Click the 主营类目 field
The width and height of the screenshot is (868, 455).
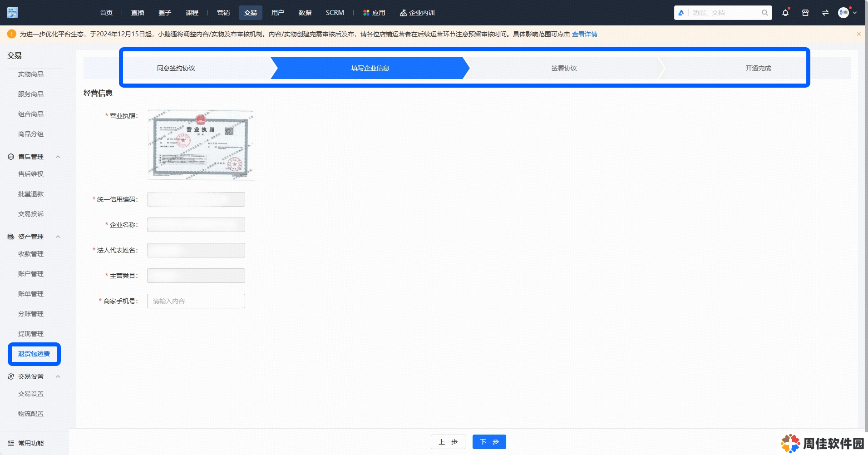pos(196,276)
